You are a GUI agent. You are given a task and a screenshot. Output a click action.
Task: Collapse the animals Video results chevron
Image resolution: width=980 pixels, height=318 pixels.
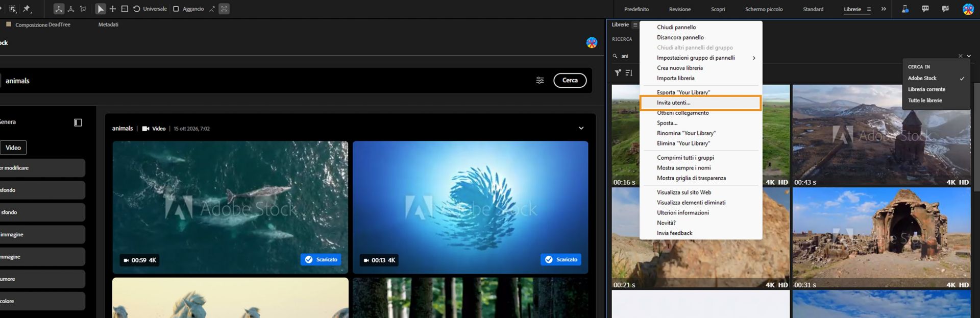[x=581, y=128]
